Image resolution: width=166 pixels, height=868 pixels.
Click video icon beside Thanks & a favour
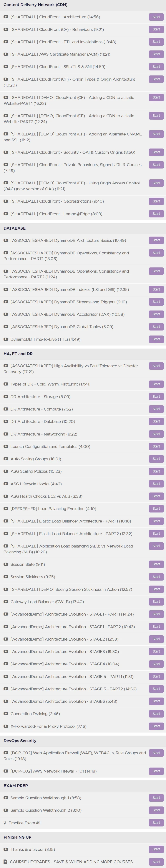(x=6, y=850)
